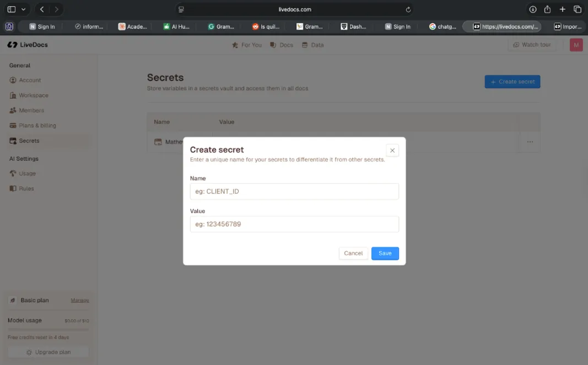This screenshot has width=588, height=365.
Task: Open the profile avatar menu
Action: (575, 45)
